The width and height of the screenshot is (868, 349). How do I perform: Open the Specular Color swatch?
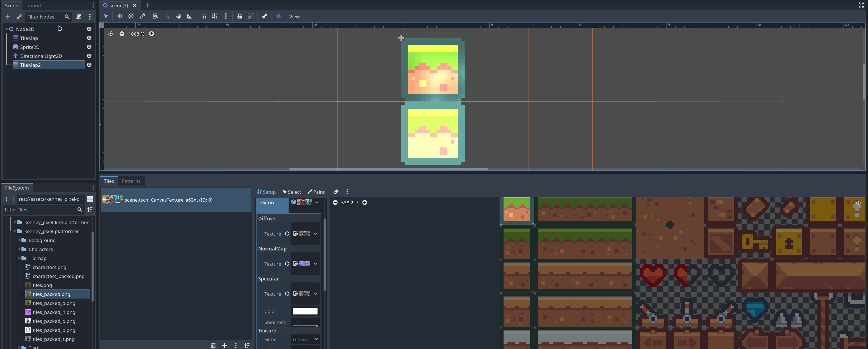pyautogui.click(x=305, y=311)
